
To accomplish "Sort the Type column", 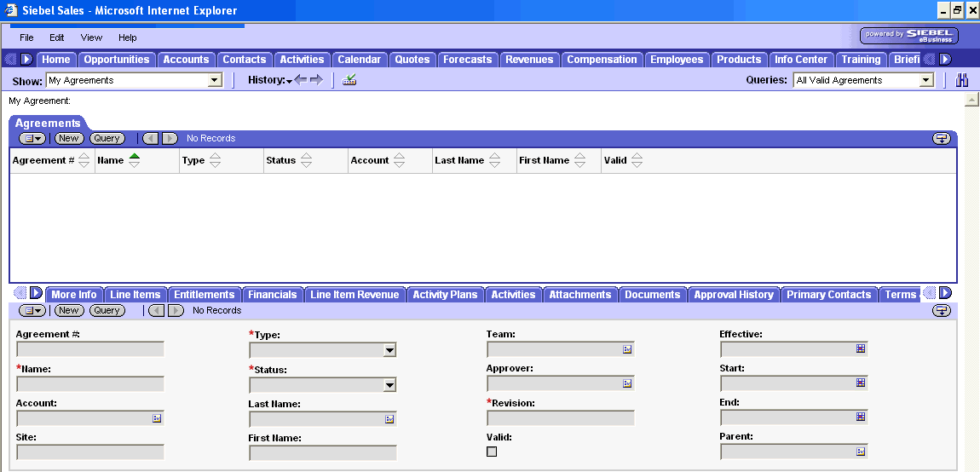I will coord(215,160).
